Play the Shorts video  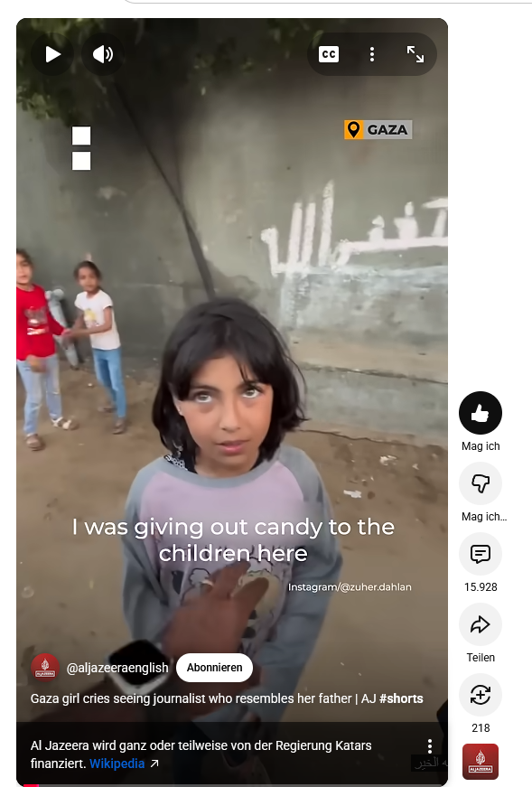pos(52,54)
